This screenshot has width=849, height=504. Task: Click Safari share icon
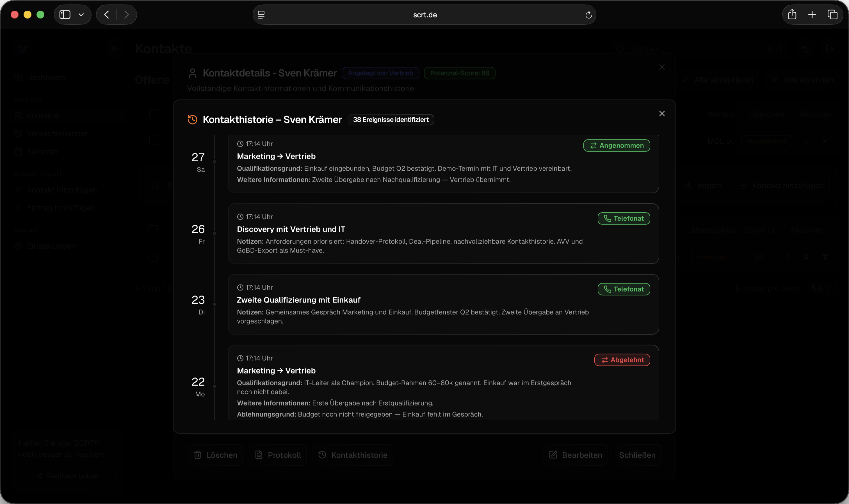(x=792, y=15)
